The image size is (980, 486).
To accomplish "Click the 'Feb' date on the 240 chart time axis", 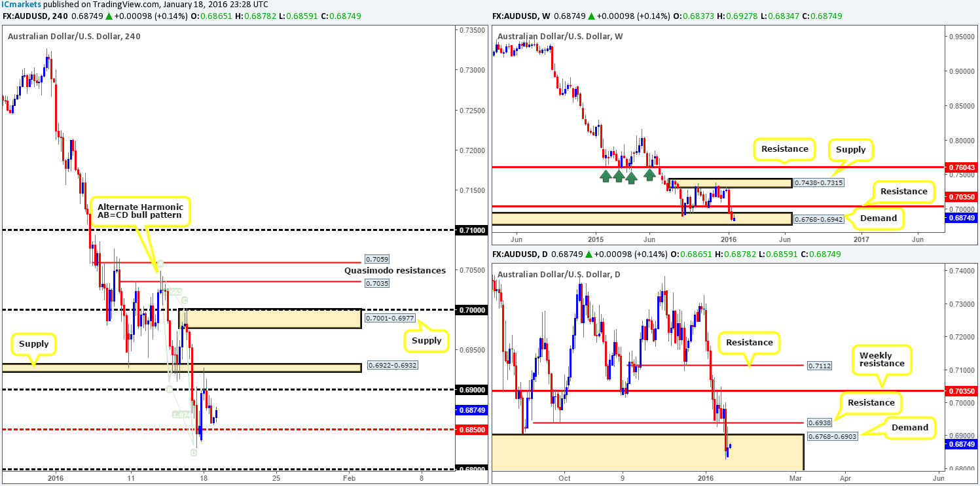I will [349, 478].
